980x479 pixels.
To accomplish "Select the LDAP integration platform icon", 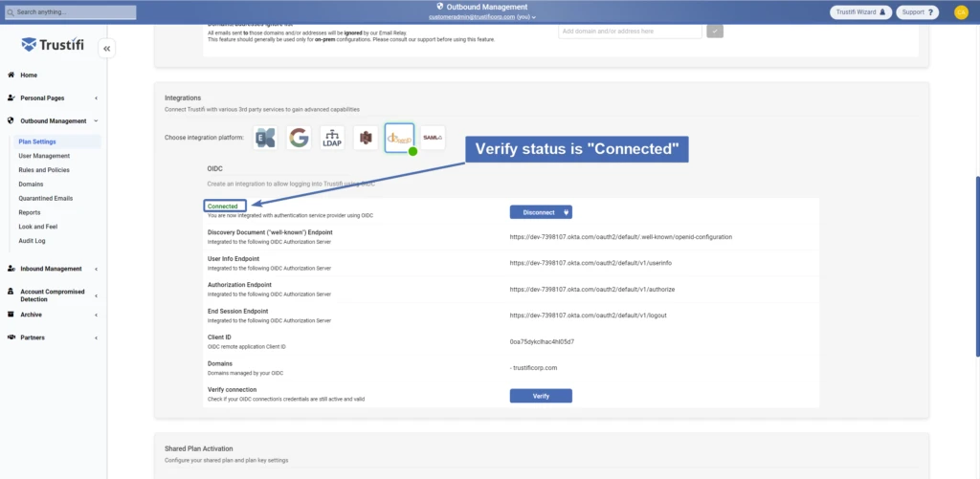I will pyautogui.click(x=332, y=139).
